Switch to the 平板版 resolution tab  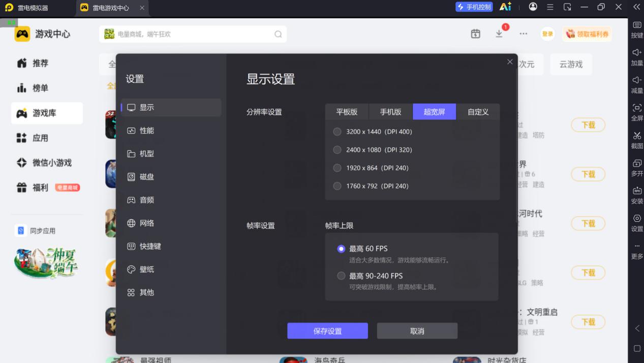coord(347,112)
